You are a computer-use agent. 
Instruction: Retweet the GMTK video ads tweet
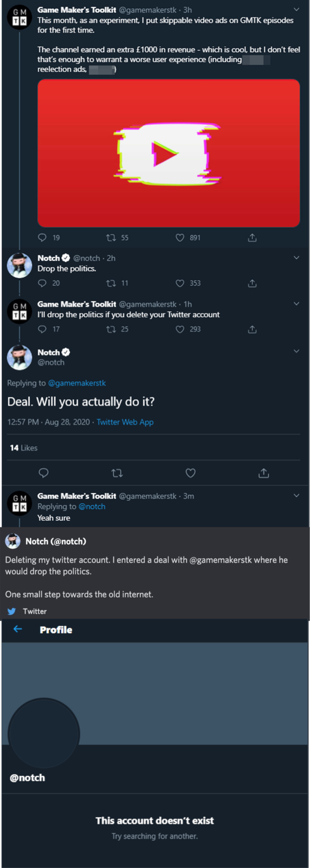[111, 238]
